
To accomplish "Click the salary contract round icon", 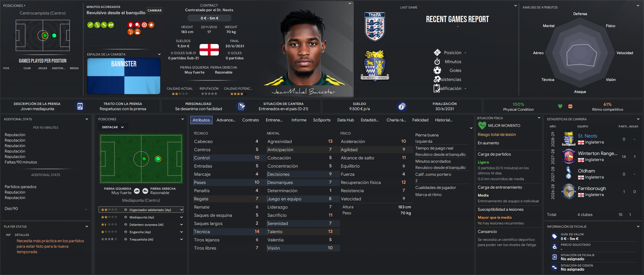I will (402, 106).
